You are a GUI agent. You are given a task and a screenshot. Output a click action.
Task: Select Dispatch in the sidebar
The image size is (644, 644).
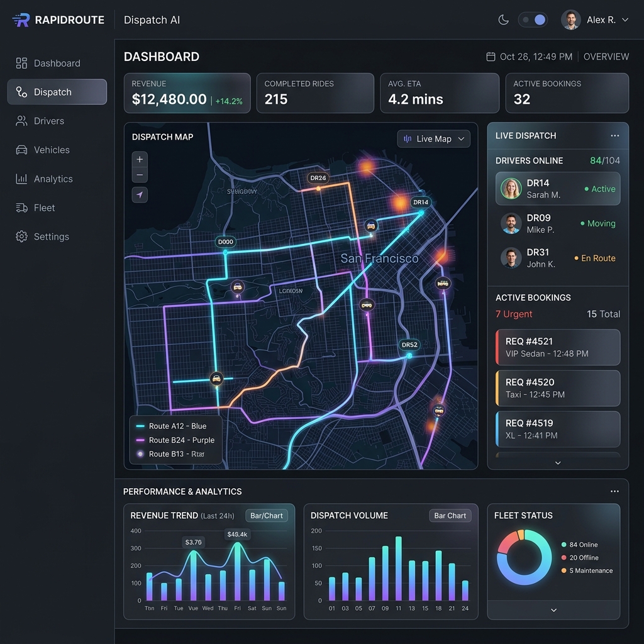coord(57,92)
